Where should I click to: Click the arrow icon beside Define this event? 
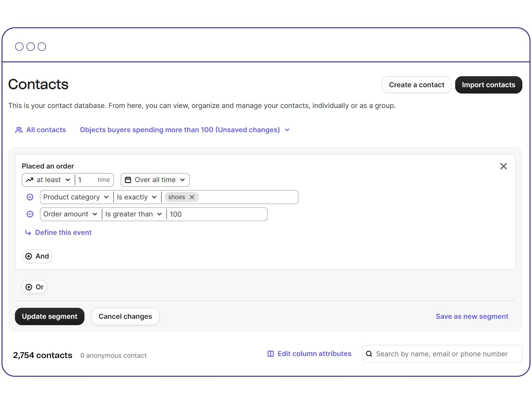click(x=28, y=233)
